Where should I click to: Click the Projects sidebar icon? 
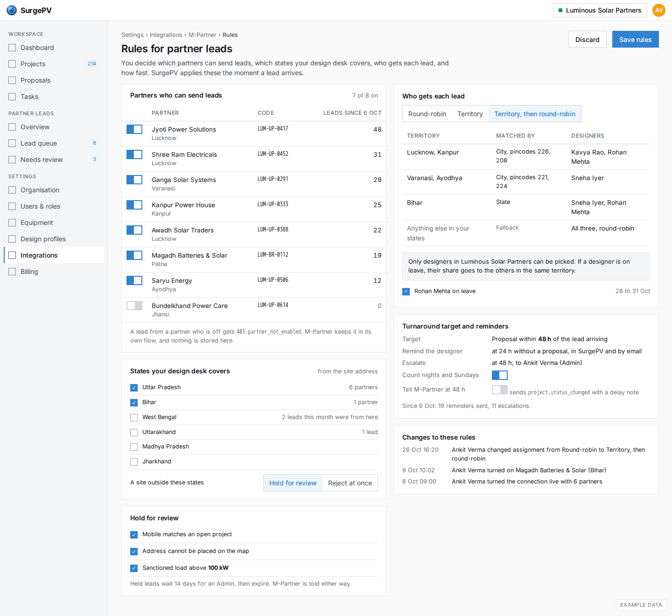(x=12, y=64)
